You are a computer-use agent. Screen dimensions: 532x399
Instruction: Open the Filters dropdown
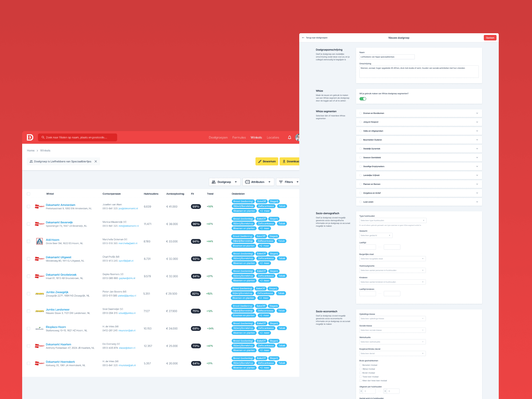tap(288, 182)
